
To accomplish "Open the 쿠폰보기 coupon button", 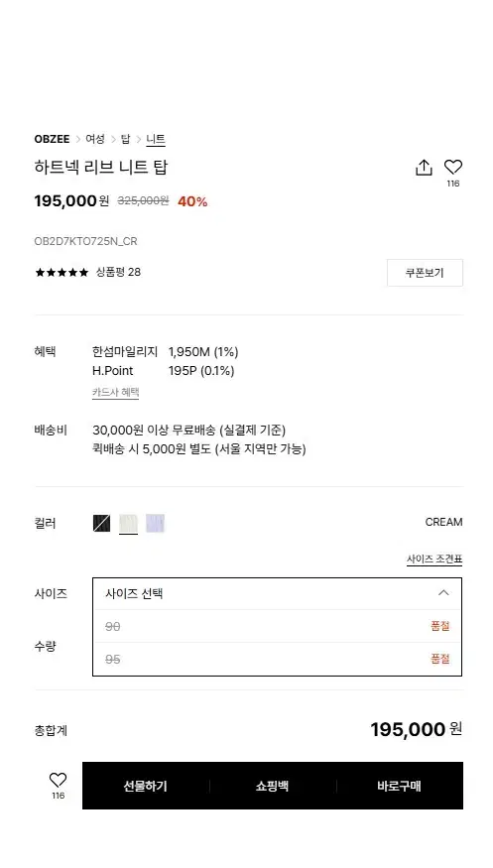I will pos(425,273).
